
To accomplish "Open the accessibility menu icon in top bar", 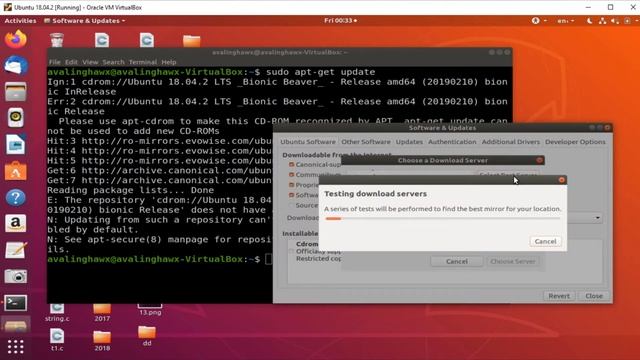I will 536,20.
